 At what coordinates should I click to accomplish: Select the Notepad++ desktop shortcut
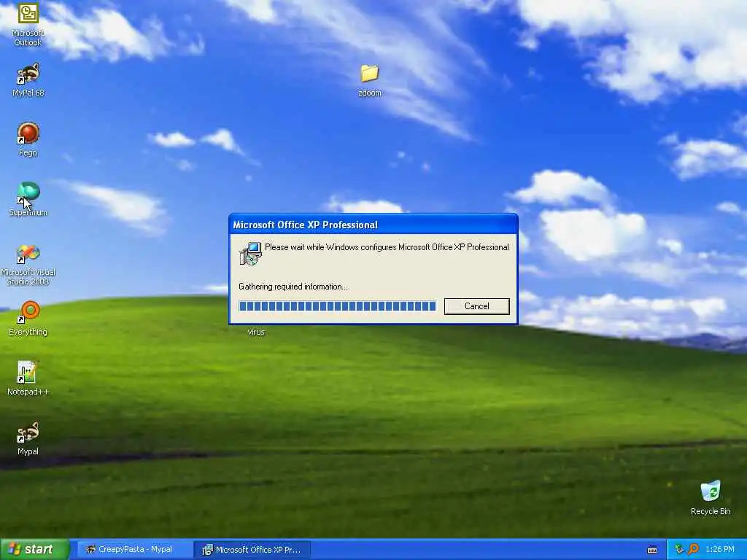(28, 378)
